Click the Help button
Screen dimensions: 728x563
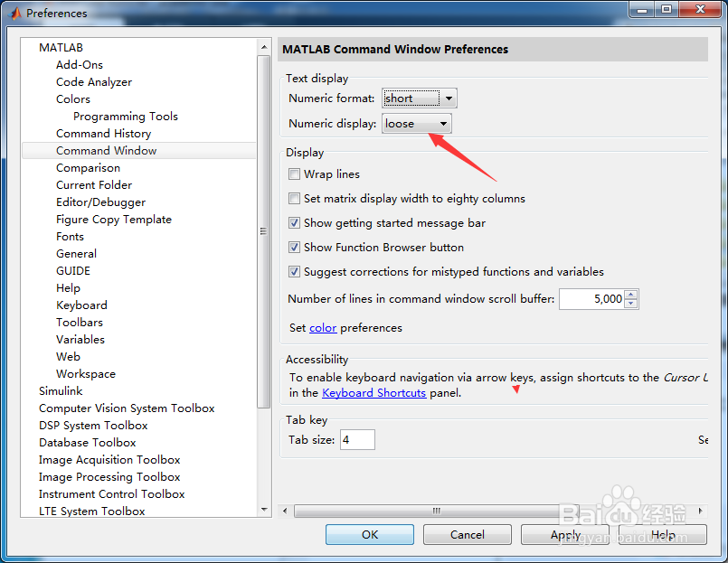663,535
